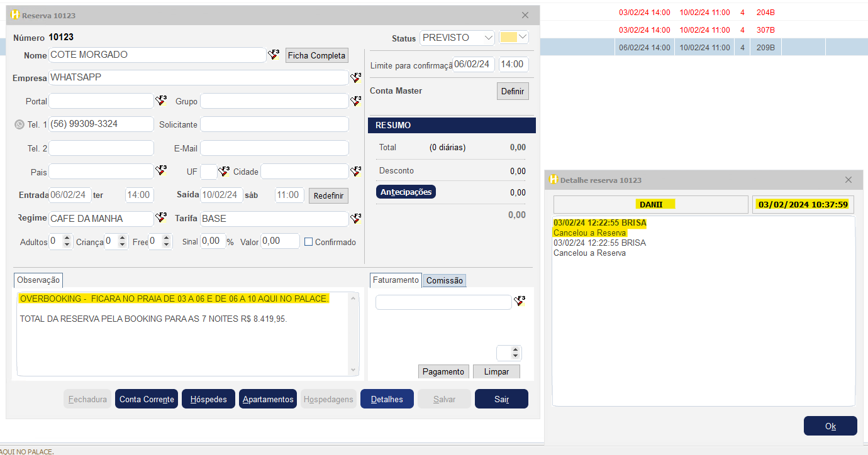Screen dimensions: 868x455
Task: Switch to the Comissão tab
Action: (x=444, y=281)
